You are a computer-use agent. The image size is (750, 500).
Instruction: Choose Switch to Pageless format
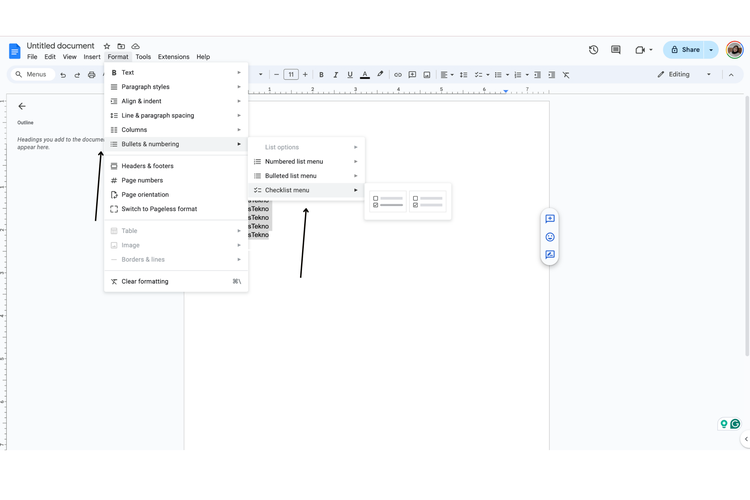click(159, 209)
